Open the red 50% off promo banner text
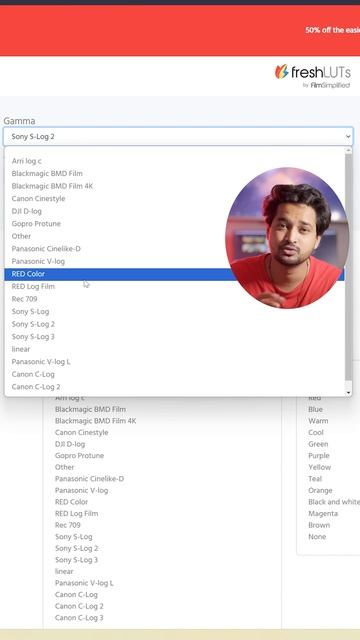Image resolution: width=360 pixels, height=640 pixels. click(x=332, y=30)
